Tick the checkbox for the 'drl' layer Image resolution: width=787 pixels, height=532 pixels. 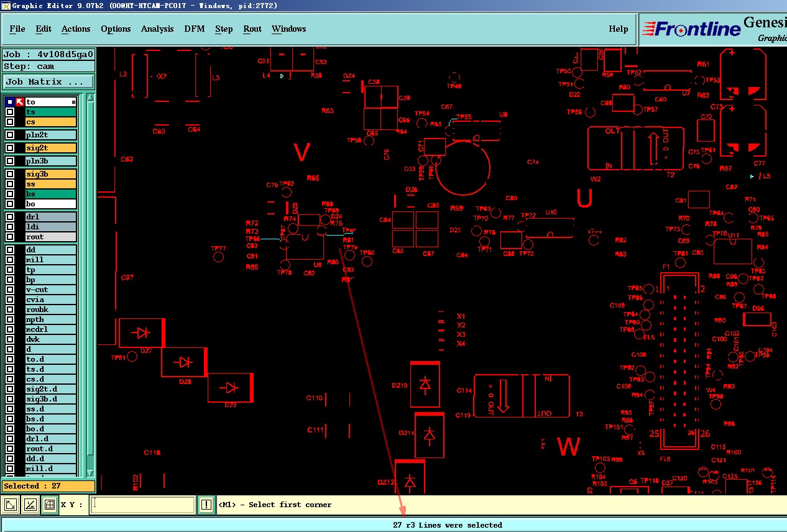pos(10,217)
